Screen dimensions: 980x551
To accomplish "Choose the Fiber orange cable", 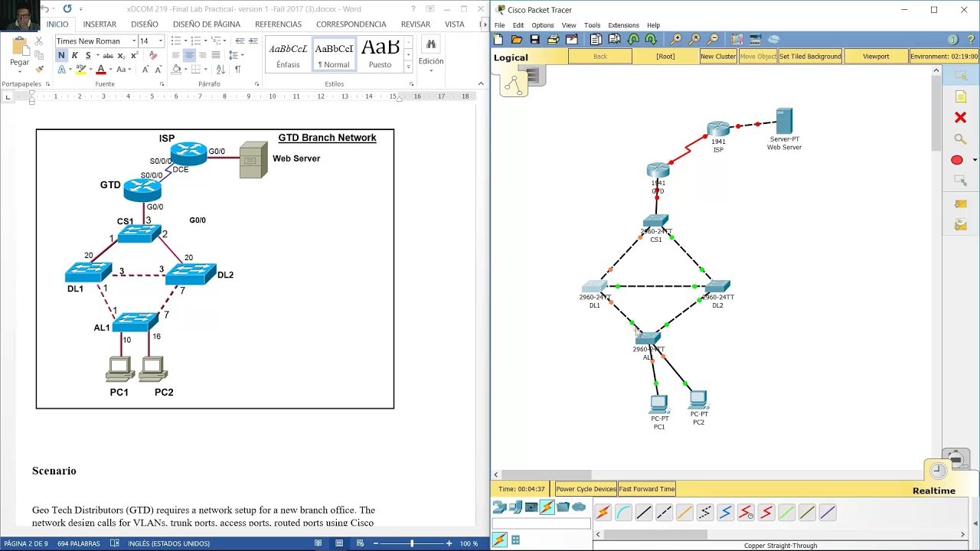I will pos(684,513).
